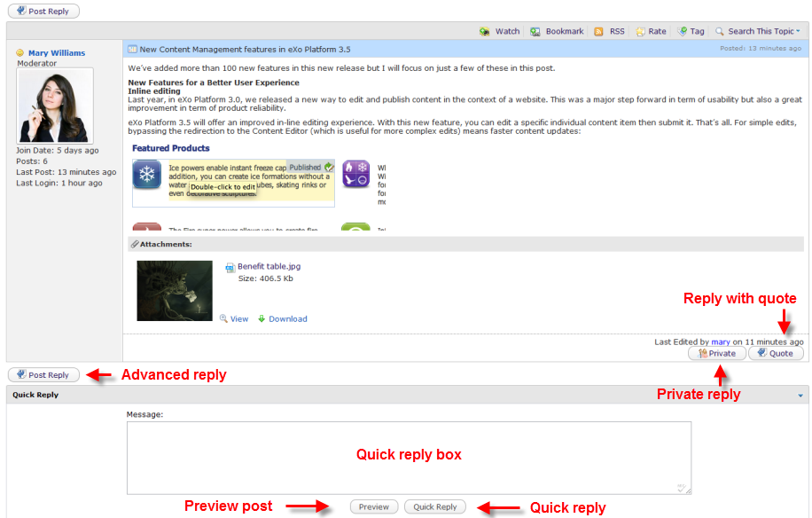
Task: Click the Private reply button
Action: (x=716, y=353)
